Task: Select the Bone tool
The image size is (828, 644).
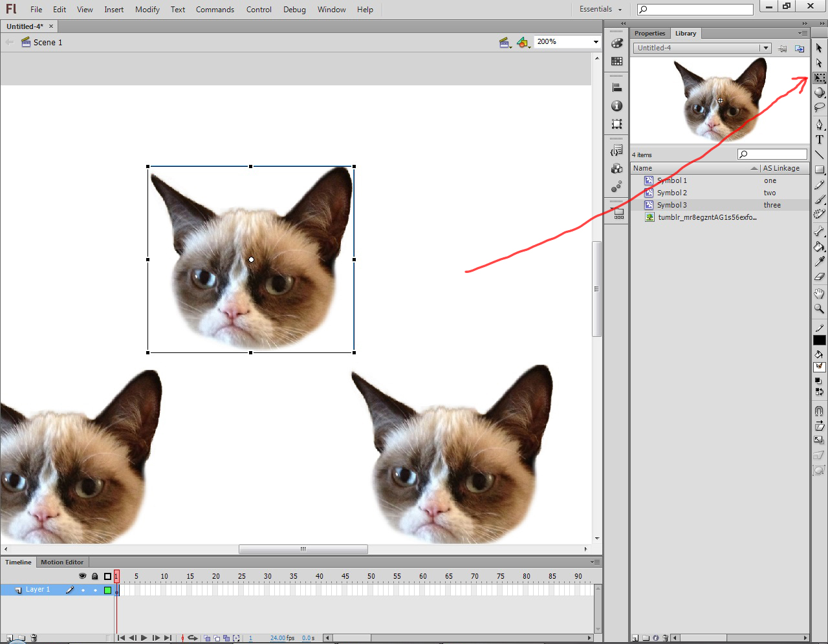Action: 820,231
